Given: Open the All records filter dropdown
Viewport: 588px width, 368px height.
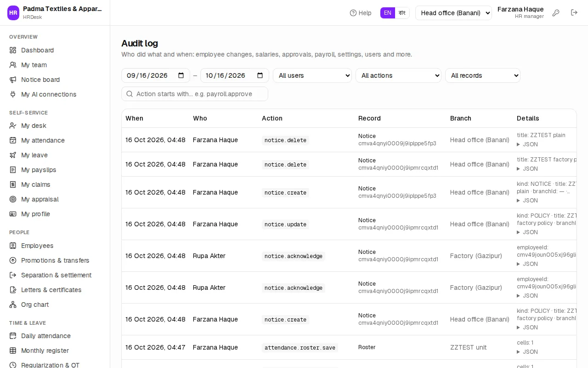Looking at the screenshot, I should (x=483, y=75).
